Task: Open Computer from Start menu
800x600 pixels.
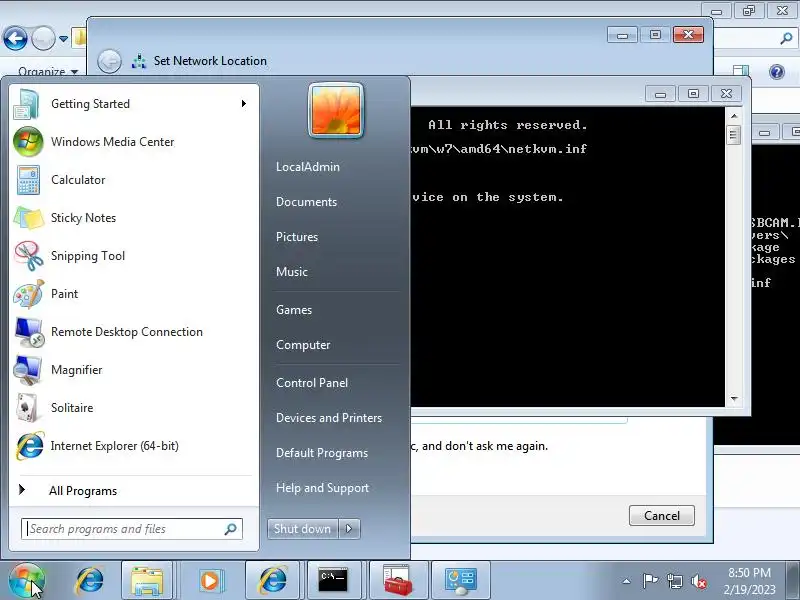Action: 303,345
